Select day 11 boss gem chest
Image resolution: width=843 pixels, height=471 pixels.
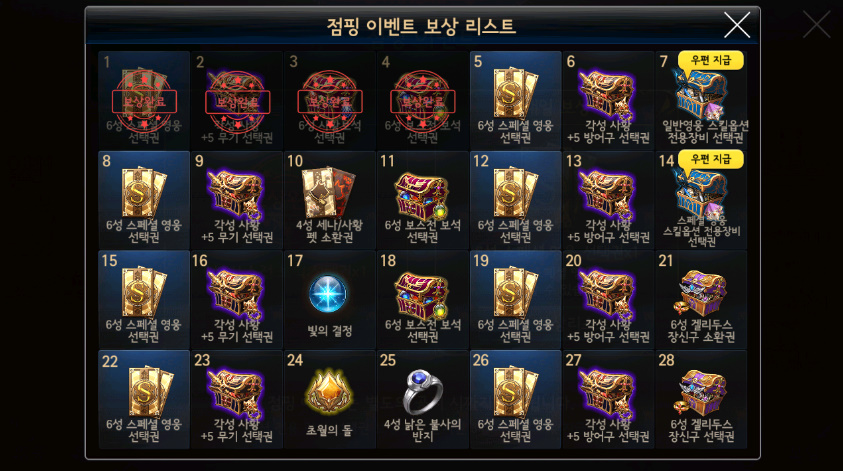423,197
